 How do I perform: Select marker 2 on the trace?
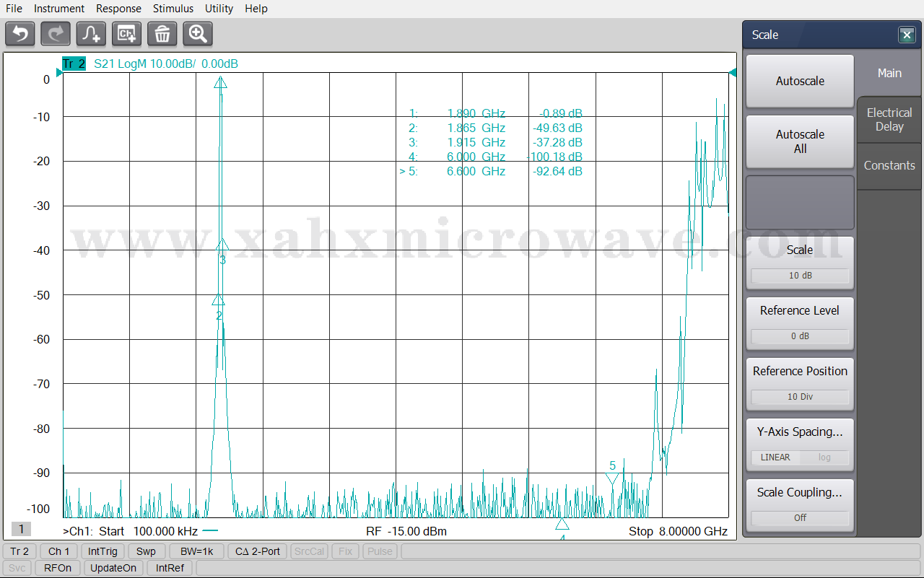coord(219,300)
